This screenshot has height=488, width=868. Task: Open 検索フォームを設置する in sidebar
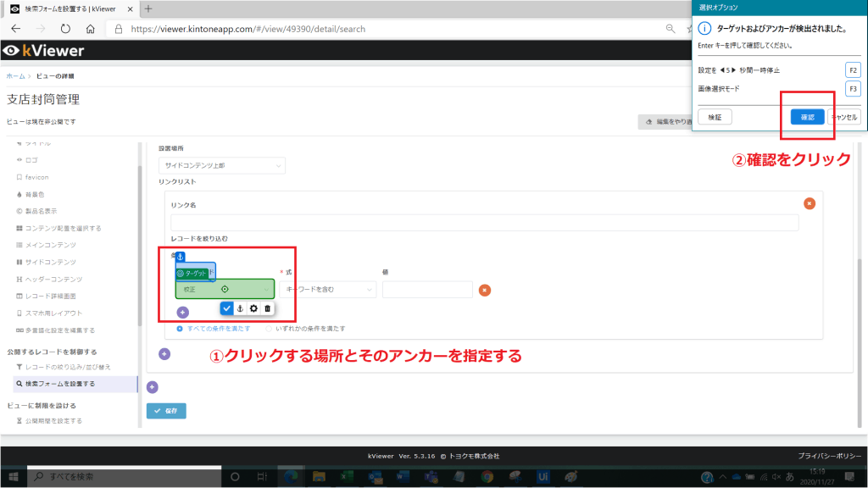66,384
